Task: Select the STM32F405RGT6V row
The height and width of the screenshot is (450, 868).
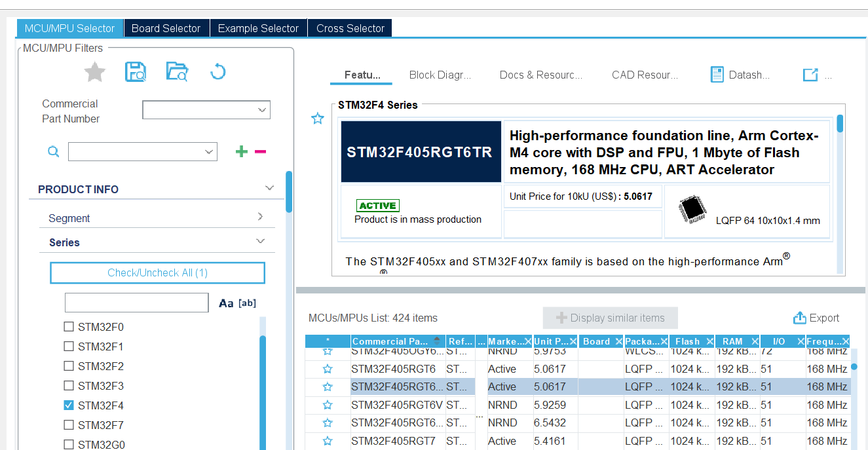Action: click(578, 405)
